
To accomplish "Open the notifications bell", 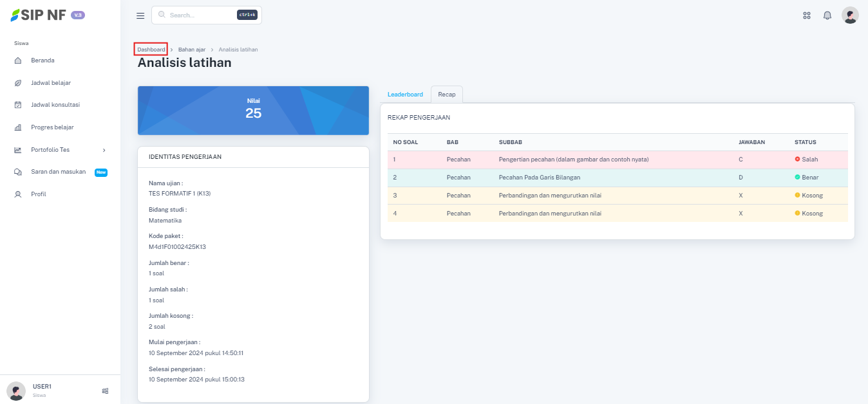I will [827, 15].
